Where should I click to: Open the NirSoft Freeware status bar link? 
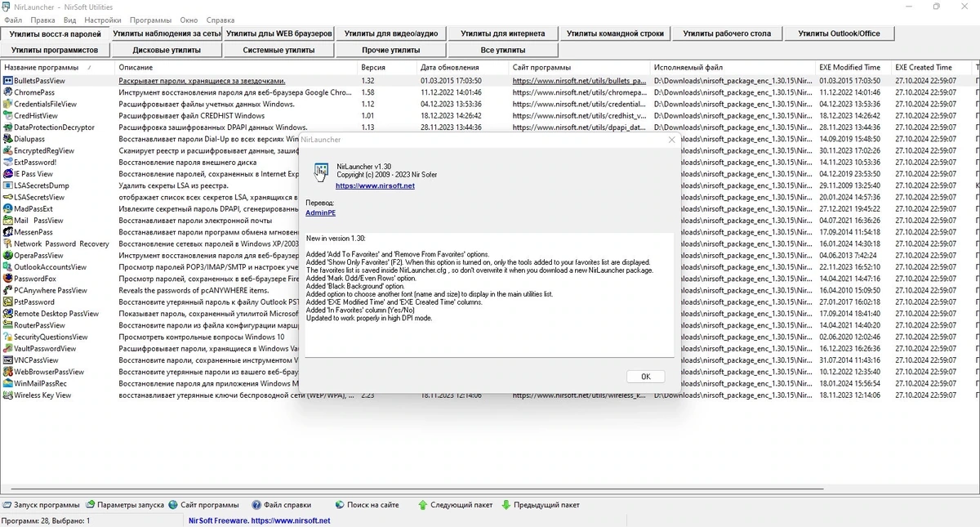[x=259, y=520]
